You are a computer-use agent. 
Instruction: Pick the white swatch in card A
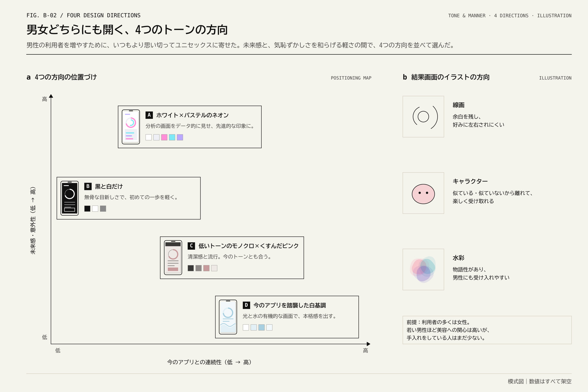tap(149, 137)
